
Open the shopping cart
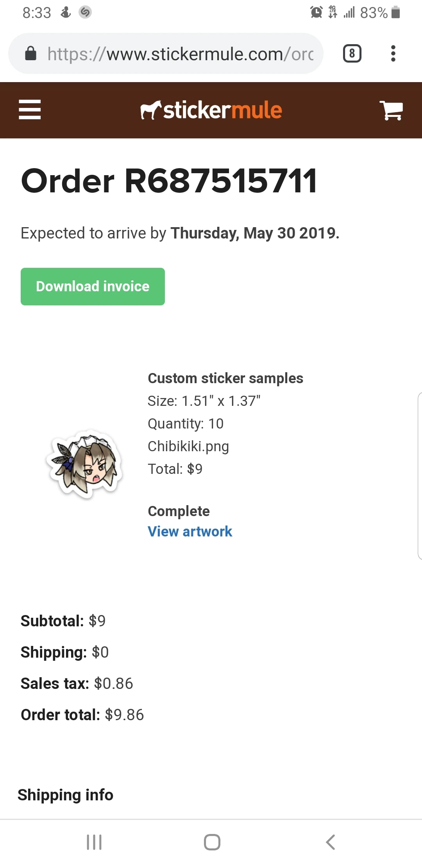pyautogui.click(x=391, y=110)
